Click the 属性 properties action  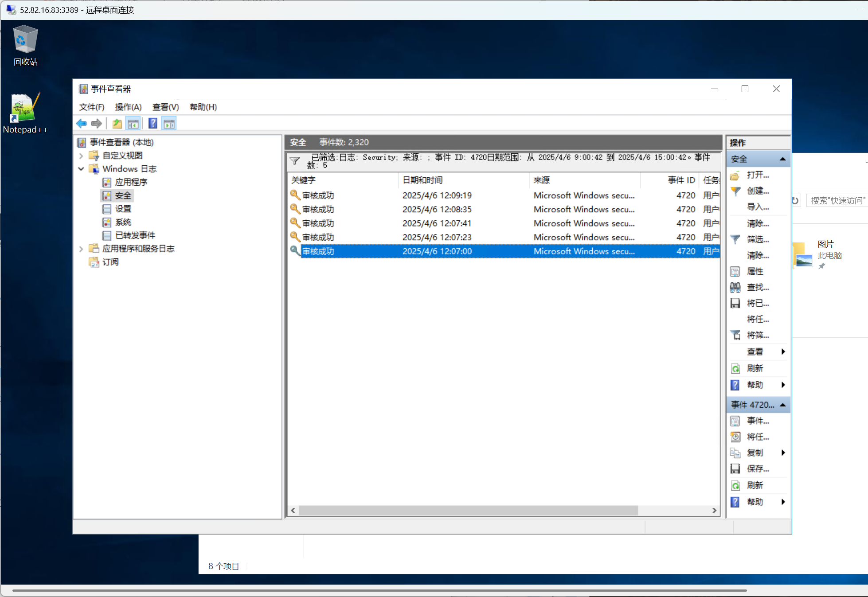tap(755, 271)
